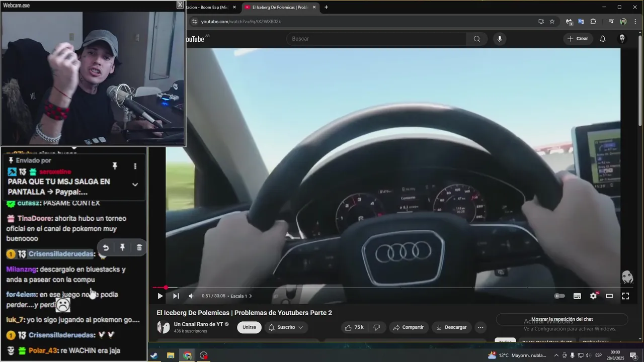This screenshot has height=362, width=644.
Task: Click username luk_7 in chat
Action: 15,320
